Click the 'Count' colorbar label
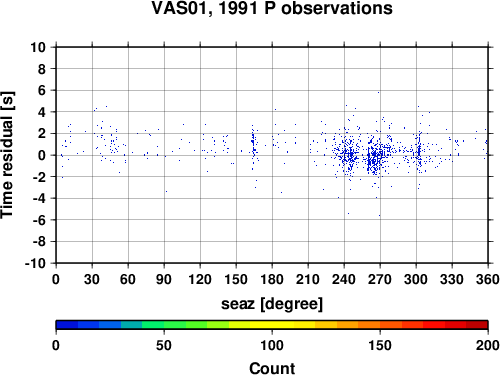This screenshot has height=375, width=500. point(272,368)
